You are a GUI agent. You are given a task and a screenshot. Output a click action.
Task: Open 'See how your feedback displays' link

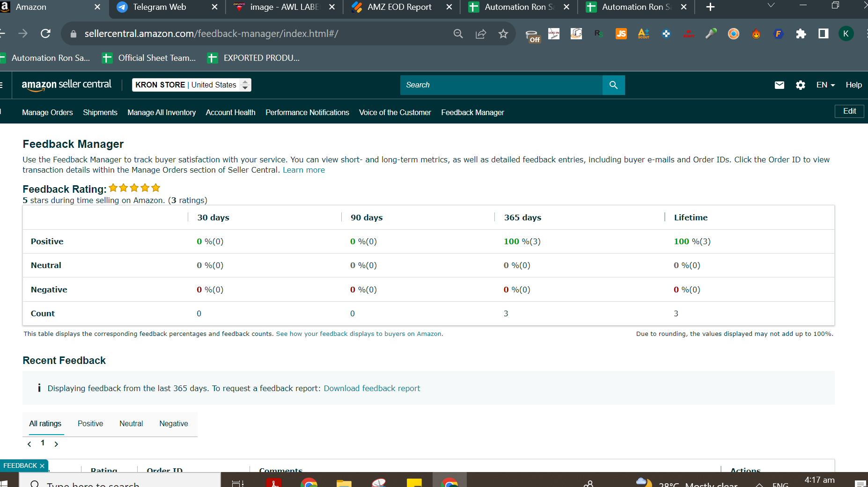click(x=359, y=334)
